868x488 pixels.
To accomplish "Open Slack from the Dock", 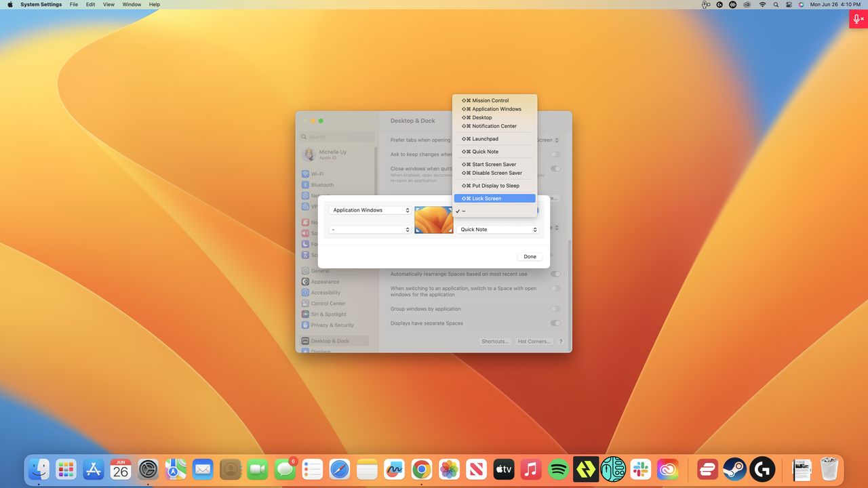I will (x=640, y=469).
